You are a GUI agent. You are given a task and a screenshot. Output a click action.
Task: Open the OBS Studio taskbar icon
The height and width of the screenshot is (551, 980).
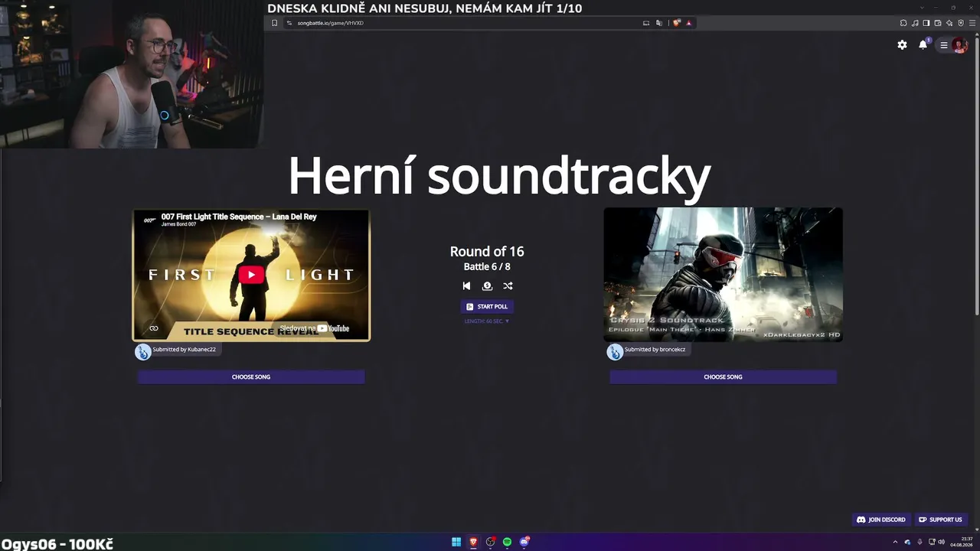click(490, 542)
